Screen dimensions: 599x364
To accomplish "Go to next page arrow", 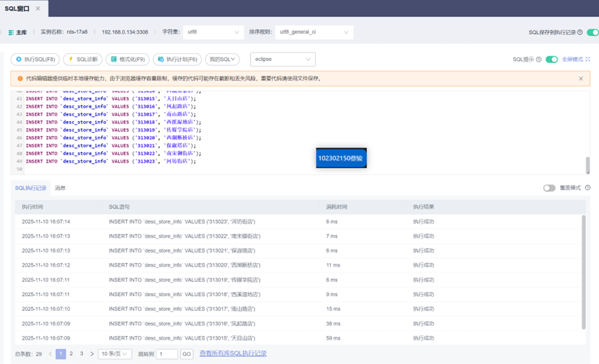I will click(x=91, y=354).
